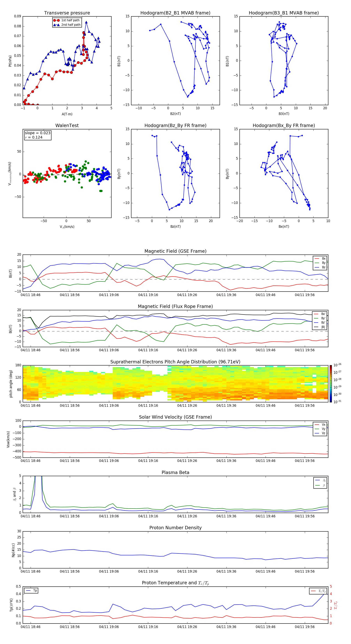Click the "slope = 0.023" annotation
Screen dimensions: 351x644
(x=37, y=133)
